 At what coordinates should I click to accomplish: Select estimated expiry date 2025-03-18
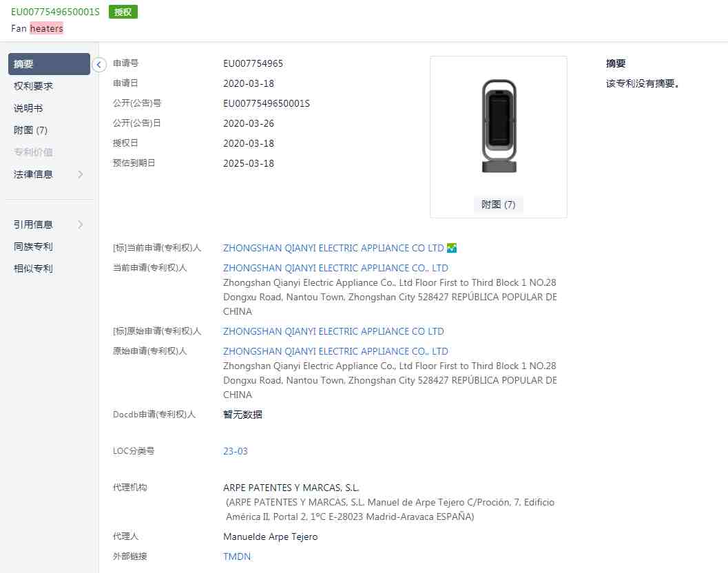pos(249,163)
